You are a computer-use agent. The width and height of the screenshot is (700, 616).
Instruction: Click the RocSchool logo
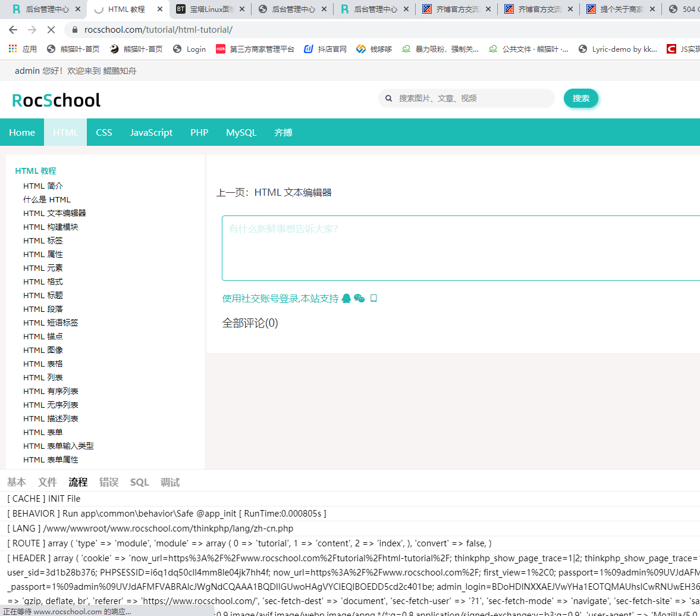click(56, 100)
